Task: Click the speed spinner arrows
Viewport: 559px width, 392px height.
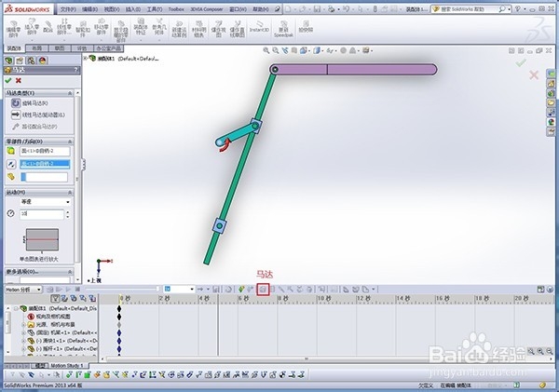Action: click(x=68, y=214)
